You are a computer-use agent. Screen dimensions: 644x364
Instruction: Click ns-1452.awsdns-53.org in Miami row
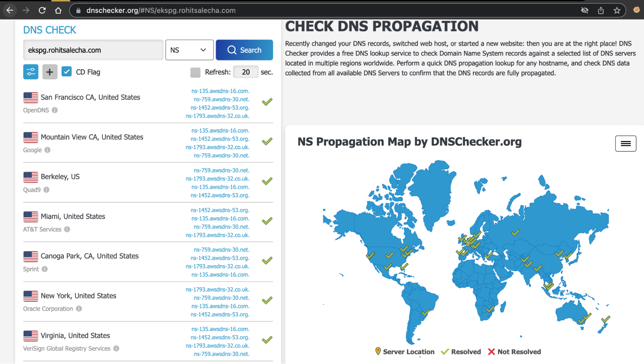[x=220, y=210]
